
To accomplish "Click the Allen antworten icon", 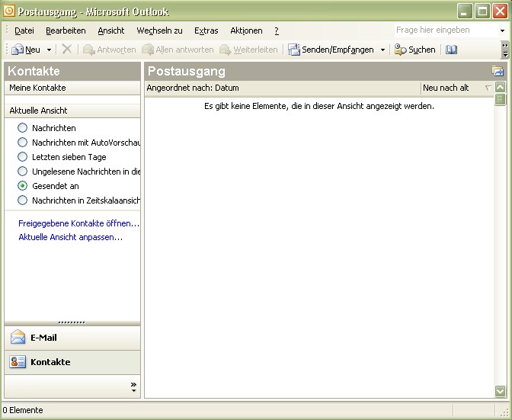I will point(148,50).
